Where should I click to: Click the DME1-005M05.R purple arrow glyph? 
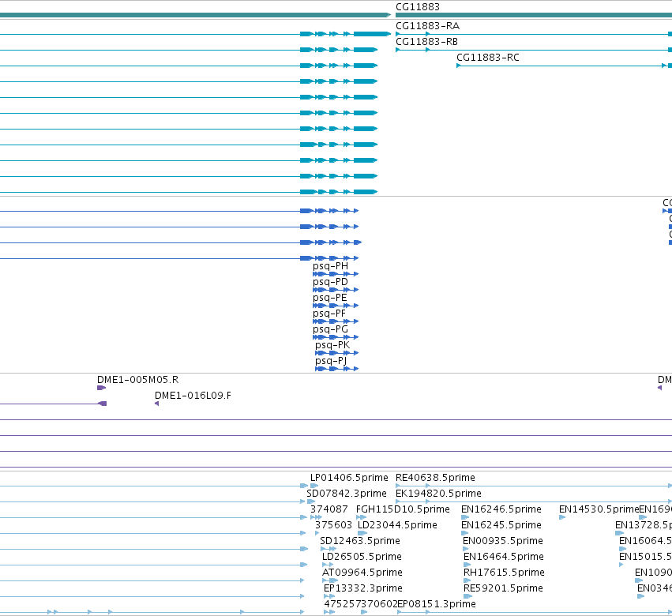coord(101,388)
